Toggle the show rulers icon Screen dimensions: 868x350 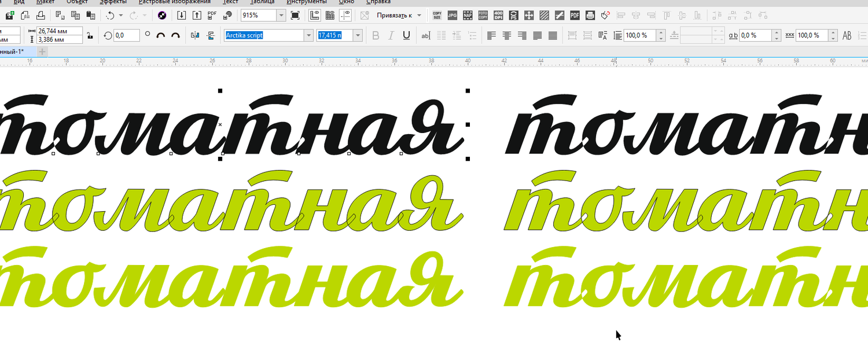click(315, 15)
